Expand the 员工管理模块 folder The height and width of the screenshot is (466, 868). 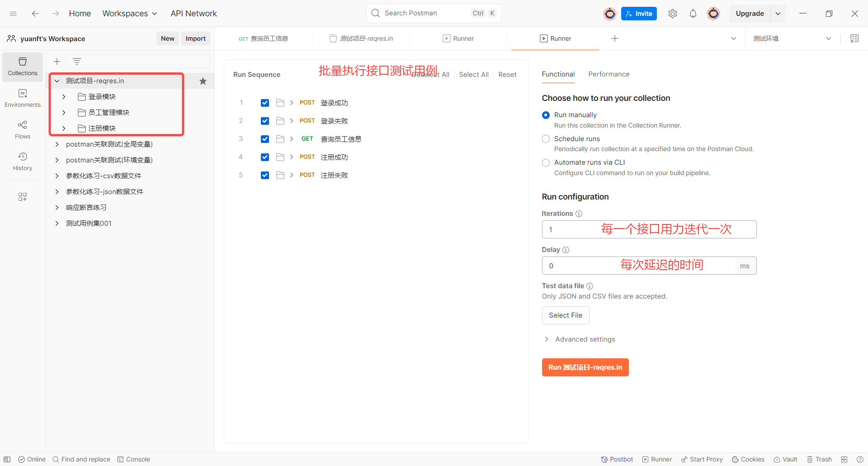pyautogui.click(x=64, y=113)
